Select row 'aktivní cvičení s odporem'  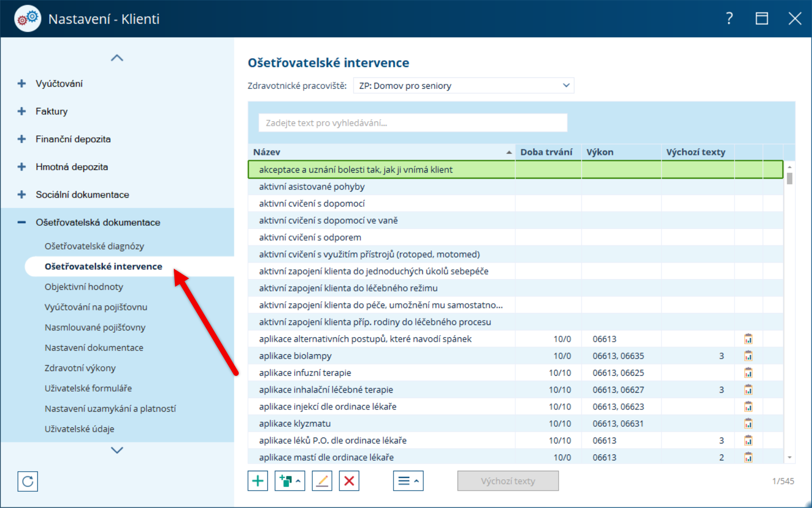point(515,237)
